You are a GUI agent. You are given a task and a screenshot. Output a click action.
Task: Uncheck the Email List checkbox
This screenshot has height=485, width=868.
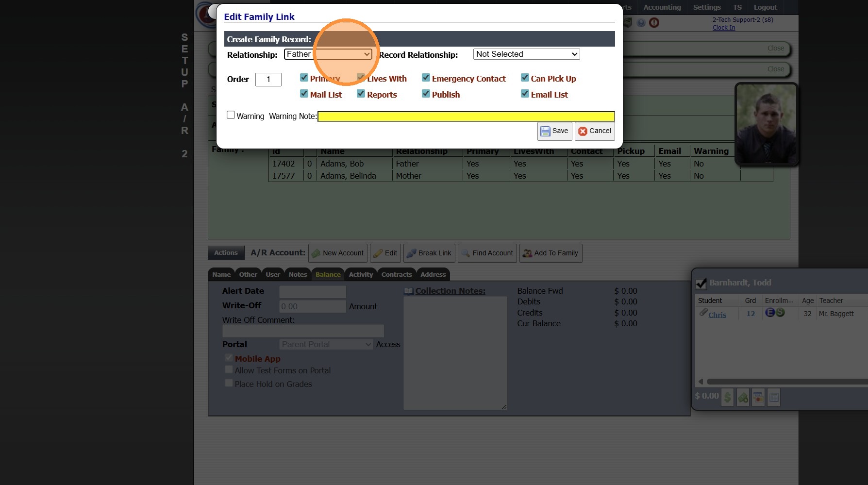coord(525,94)
